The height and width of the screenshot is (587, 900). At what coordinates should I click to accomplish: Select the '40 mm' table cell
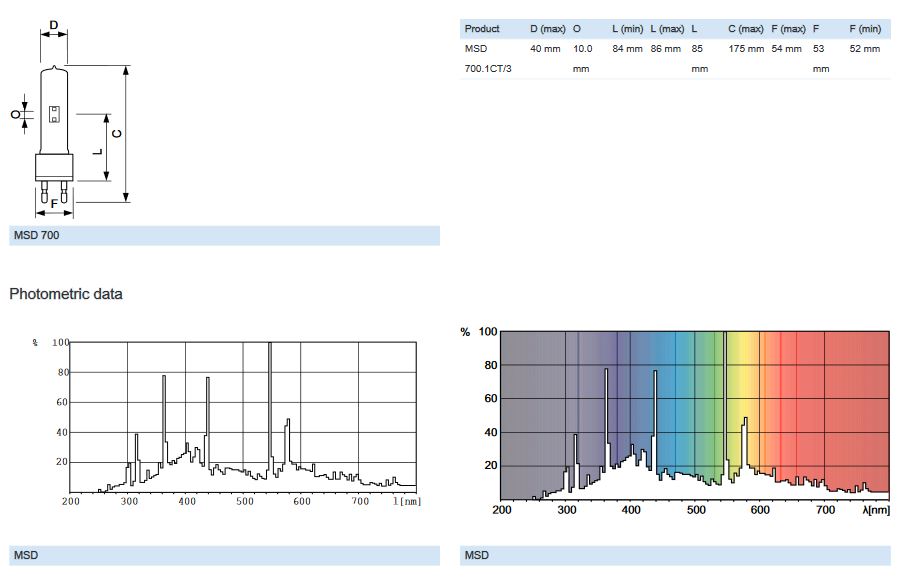click(545, 49)
